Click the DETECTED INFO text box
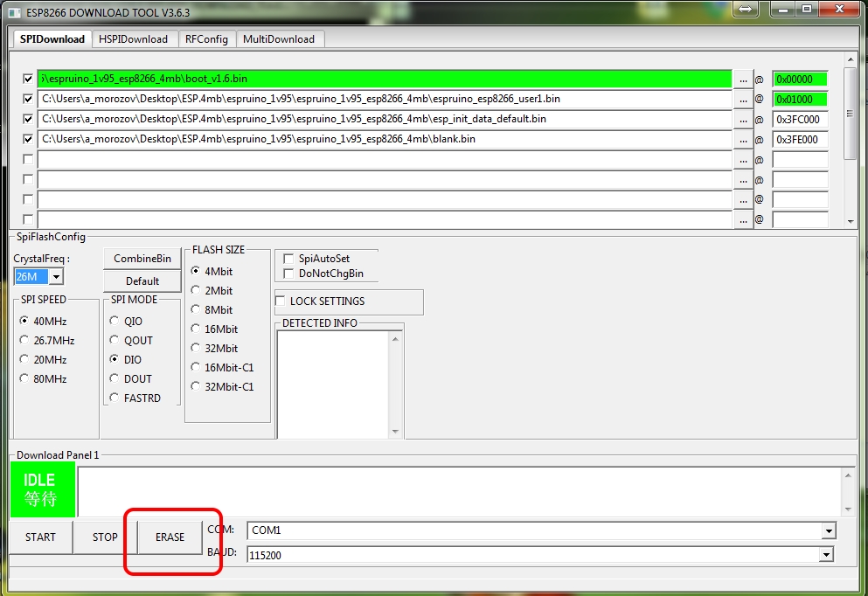This screenshot has height=596, width=868. (334, 385)
